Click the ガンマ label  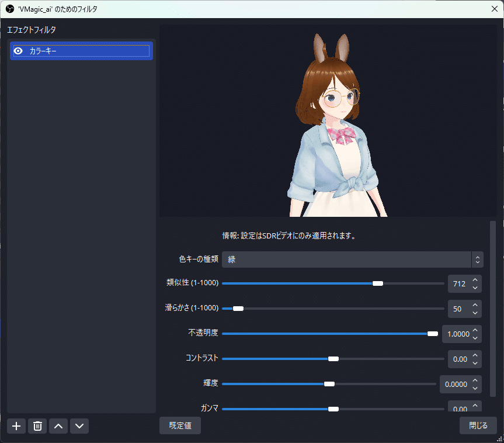click(x=210, y=408)
